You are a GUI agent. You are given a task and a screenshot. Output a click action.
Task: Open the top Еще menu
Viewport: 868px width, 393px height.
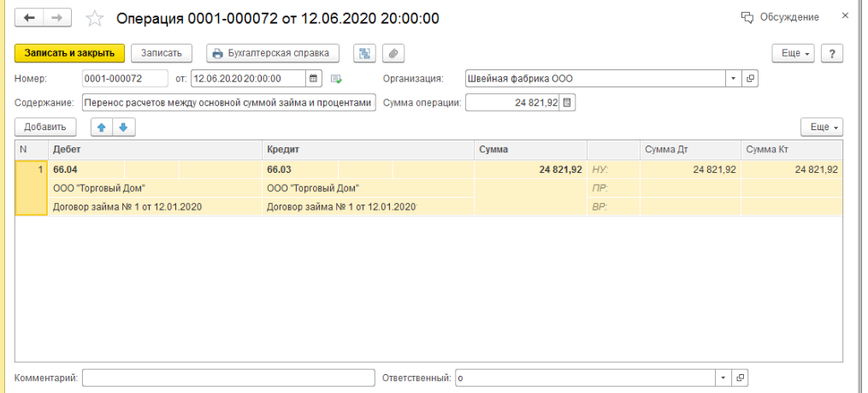794,53
